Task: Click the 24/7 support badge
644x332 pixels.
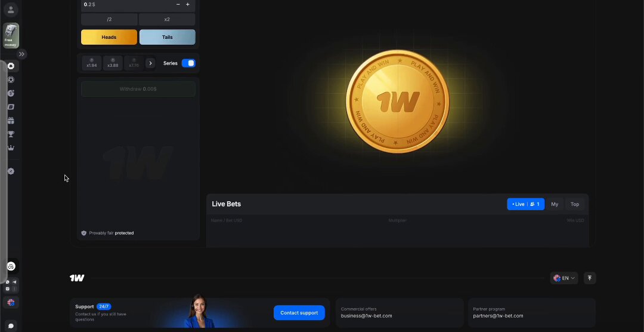Action: (104, 306)
